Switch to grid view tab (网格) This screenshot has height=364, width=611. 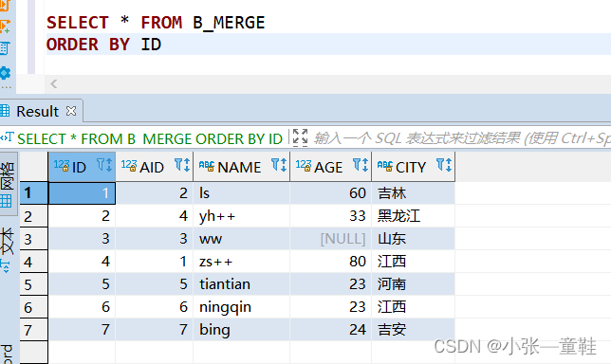[x=8, y=184]
